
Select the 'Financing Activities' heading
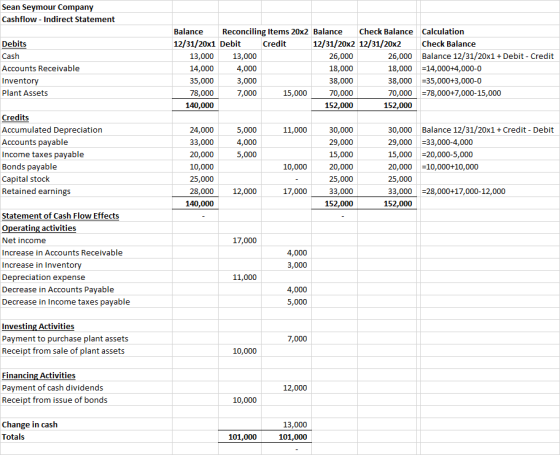pos(39,376)
